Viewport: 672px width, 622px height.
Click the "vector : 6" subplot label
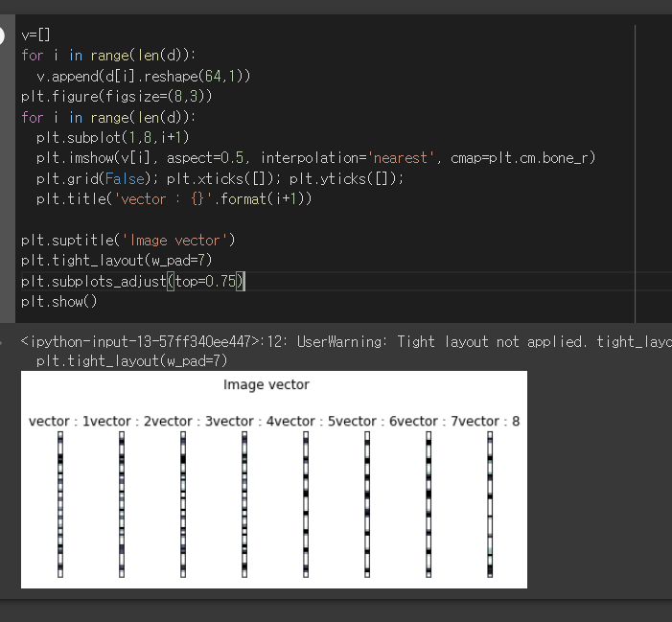tap(366, 422)
